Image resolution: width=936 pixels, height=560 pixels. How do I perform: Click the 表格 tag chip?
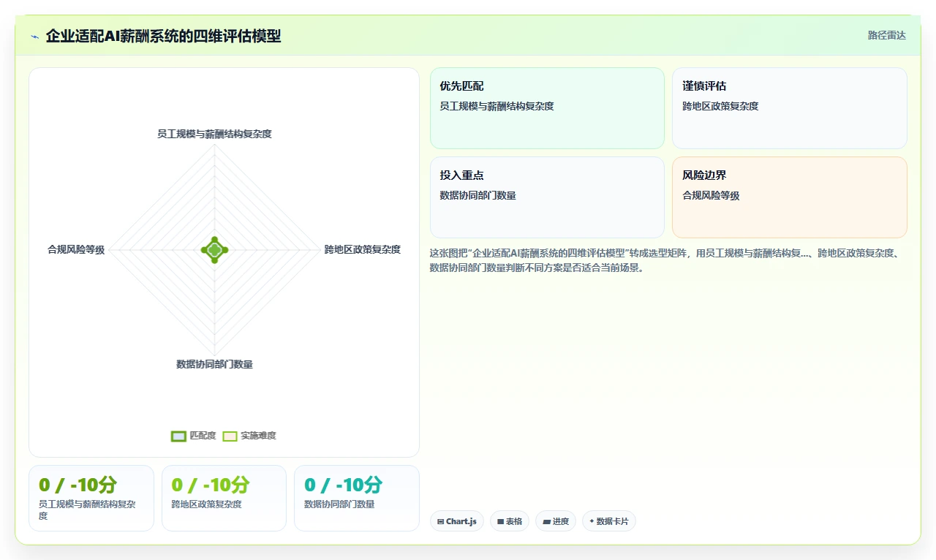pyautogui.click(x=510, y=521)
